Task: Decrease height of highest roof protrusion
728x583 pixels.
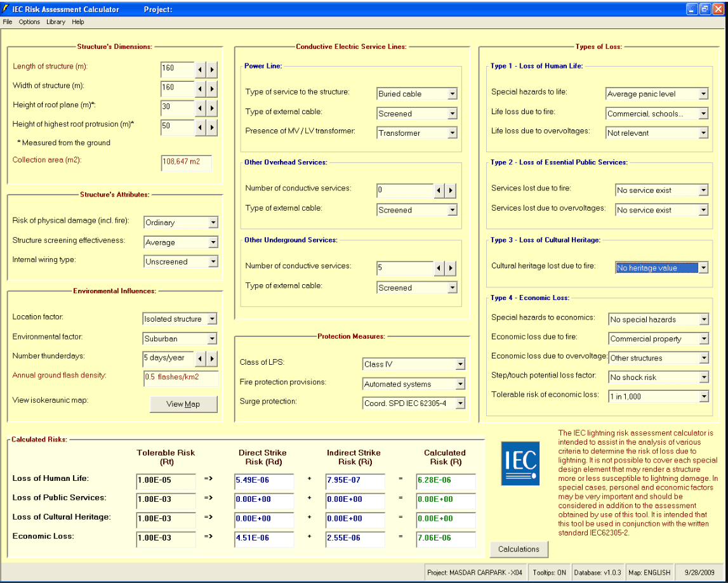Action: click(x=200, y=128)
